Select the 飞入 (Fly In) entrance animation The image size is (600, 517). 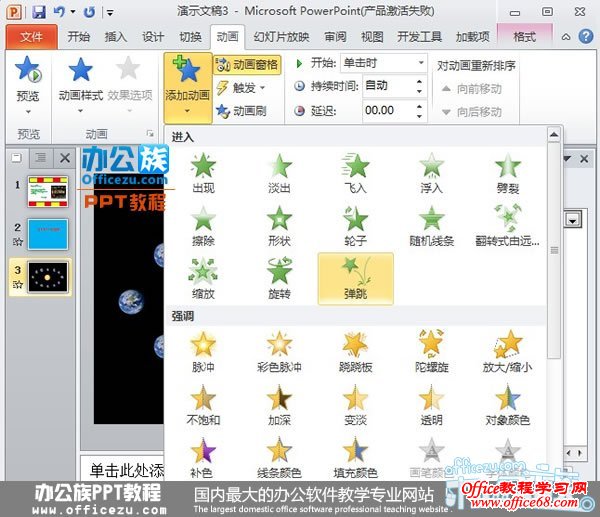pos(355,172)
